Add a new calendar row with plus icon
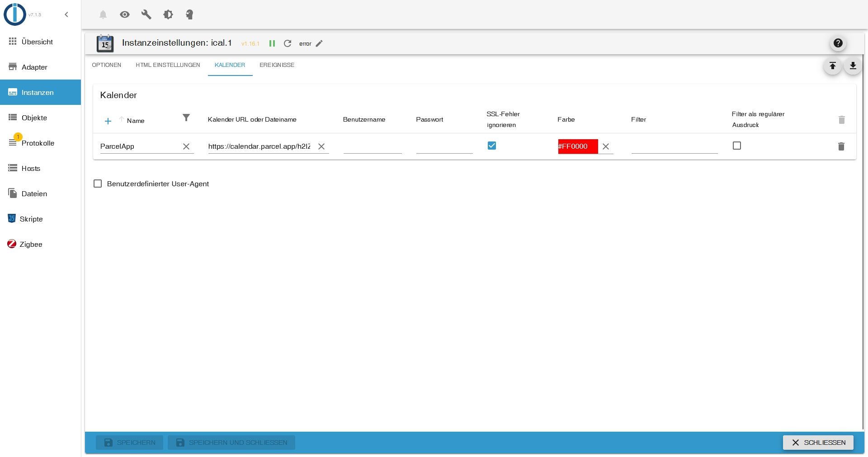868x457 pixels. coord(108,121)
